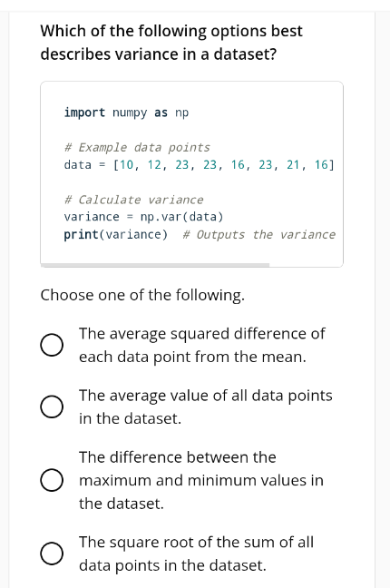Click the '# Calculate variance' comment line
This screenshot has width=390, height=588.
click(x=133, y=200)
